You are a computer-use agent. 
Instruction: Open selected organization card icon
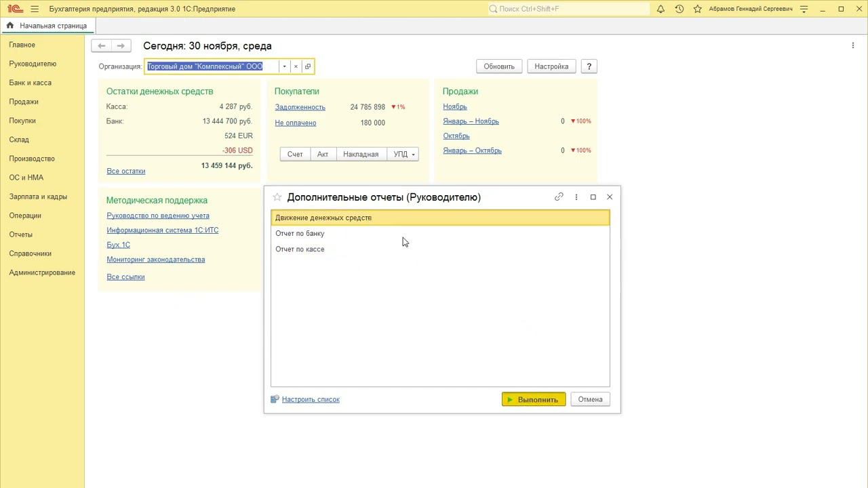pos(308,66)
